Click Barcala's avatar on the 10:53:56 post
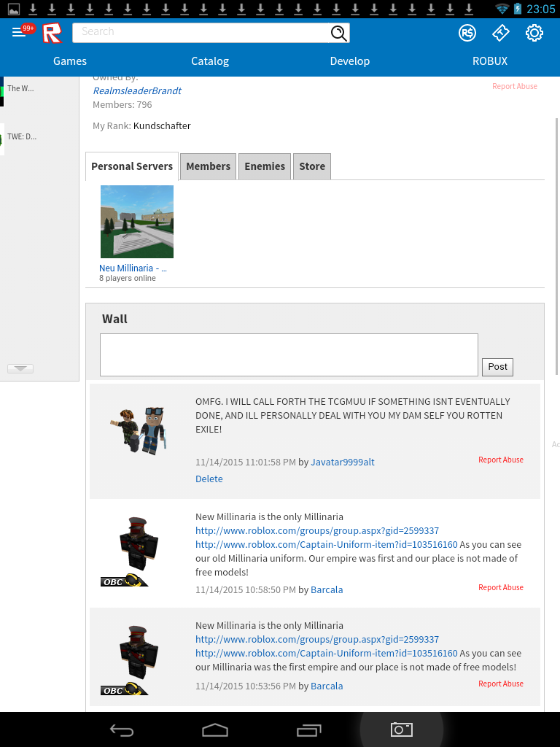Image resolution: width=560 pixels, height=747 pixels. 138,652
